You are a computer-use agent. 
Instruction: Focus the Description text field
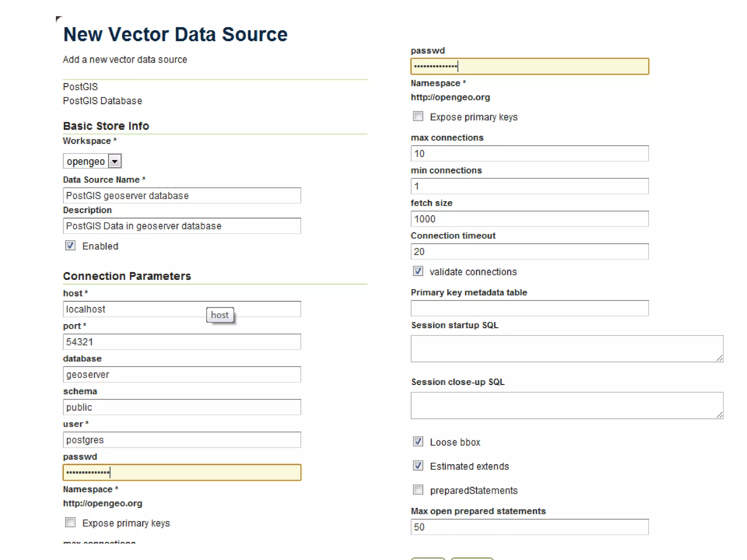click(182, 226)
